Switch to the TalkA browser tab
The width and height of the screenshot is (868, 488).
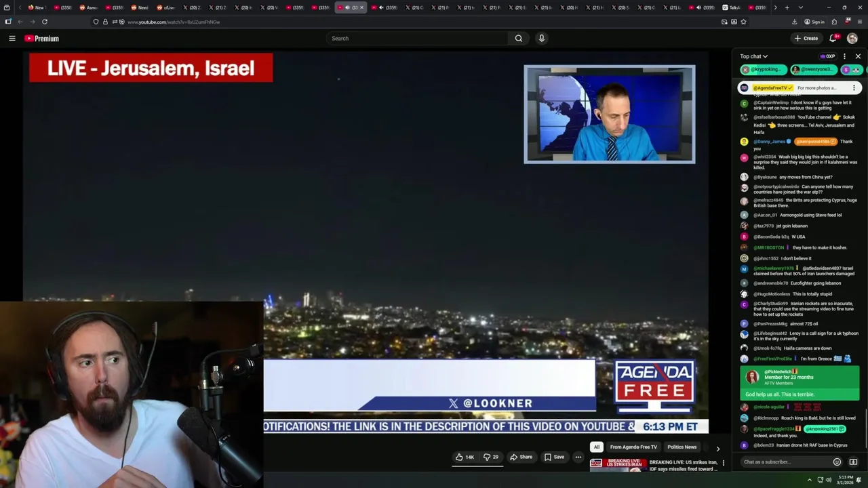coord(732,7)
